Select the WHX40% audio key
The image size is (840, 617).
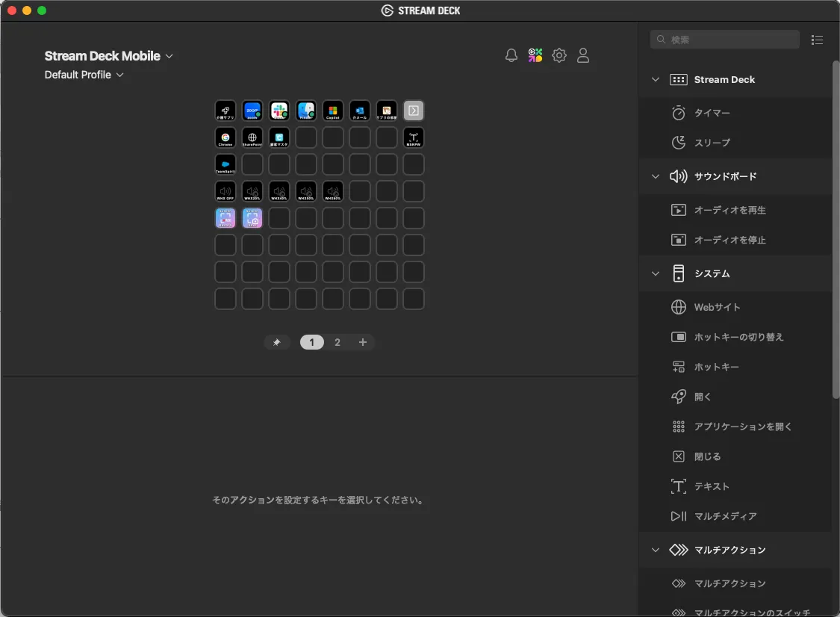coord(279,190)
